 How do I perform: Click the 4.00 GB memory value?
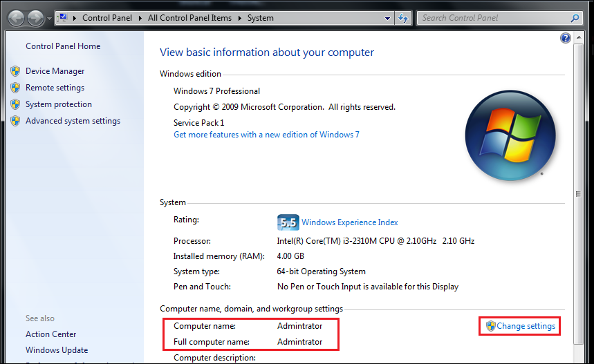point(290,256)
